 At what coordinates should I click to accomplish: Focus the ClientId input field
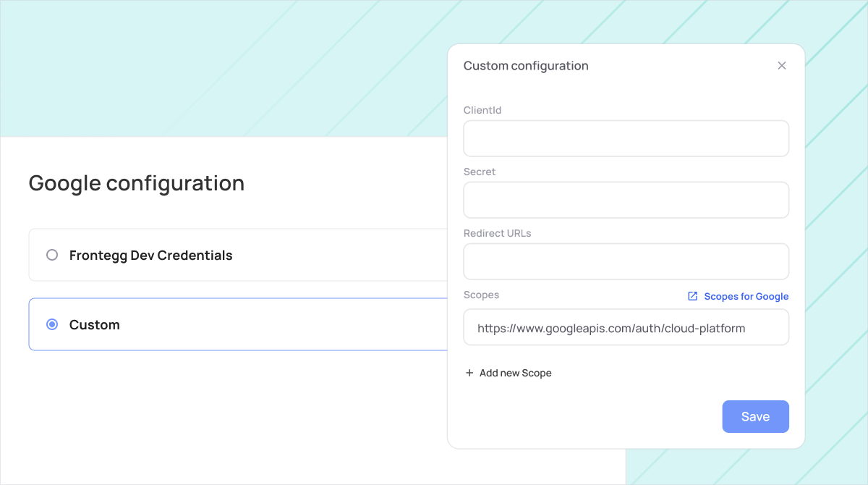coord(626,138)
